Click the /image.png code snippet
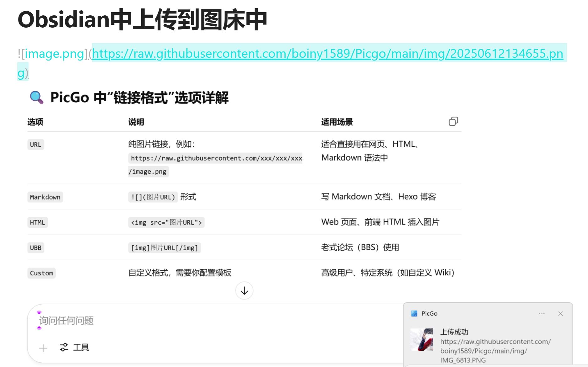Image resolution: width=588 pixels, height=367 pixels. 148,172
